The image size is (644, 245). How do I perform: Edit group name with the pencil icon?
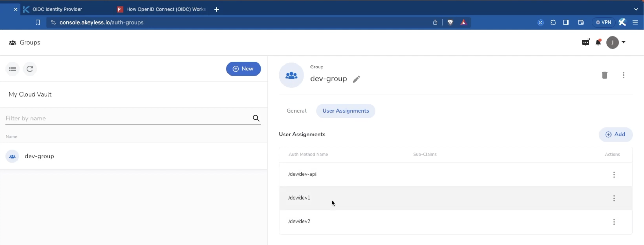point(356,79)
